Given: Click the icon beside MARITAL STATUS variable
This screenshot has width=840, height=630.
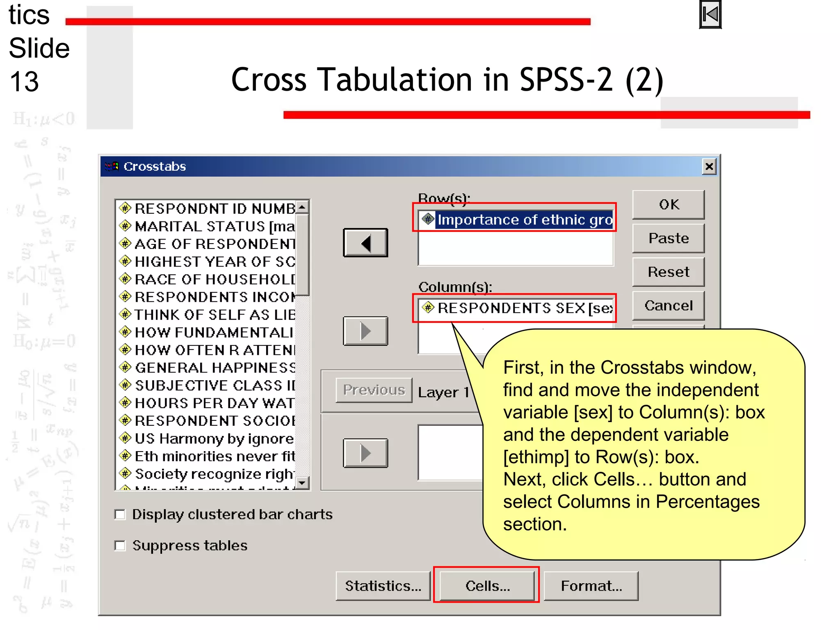Looking at the screenshot, I should click(x=125, y=226).
